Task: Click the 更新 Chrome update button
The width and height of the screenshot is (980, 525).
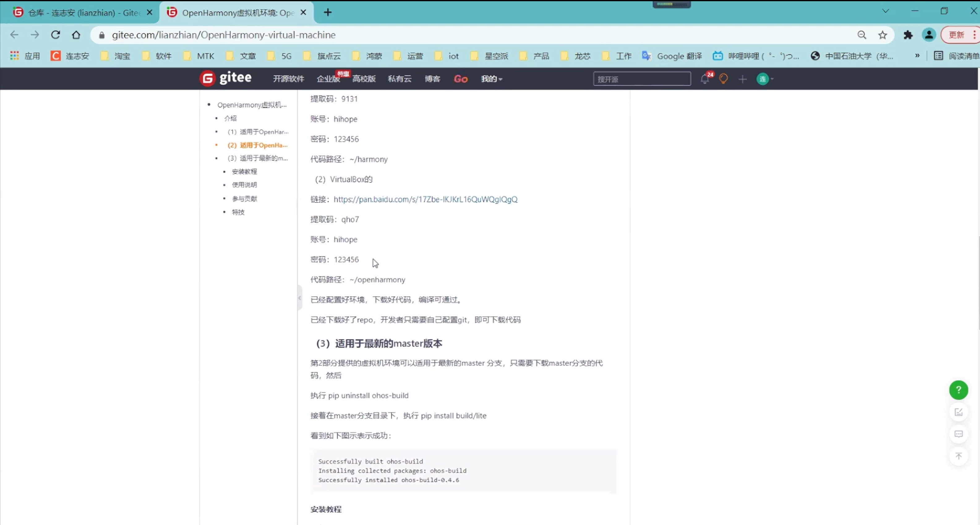Action: (956, 35)
